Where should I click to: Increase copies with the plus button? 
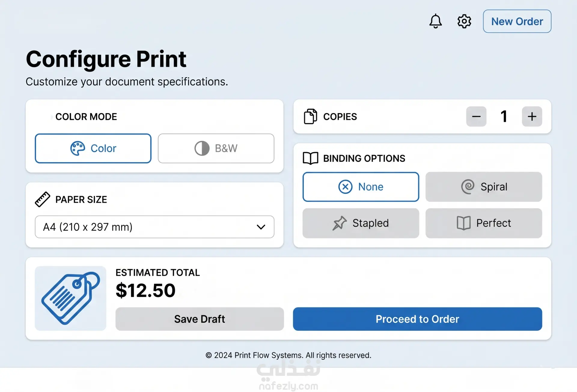[532, 117]
